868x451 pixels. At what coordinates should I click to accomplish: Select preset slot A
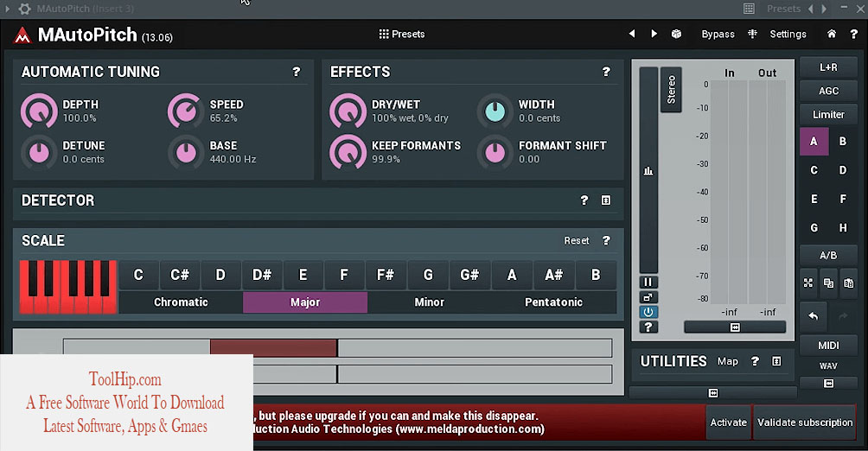pos(814,141)
